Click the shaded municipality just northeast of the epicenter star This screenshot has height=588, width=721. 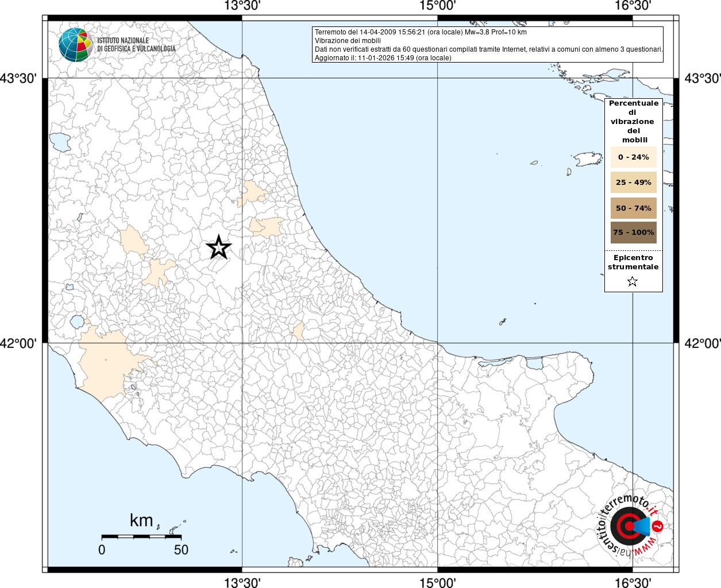(266, 227)
